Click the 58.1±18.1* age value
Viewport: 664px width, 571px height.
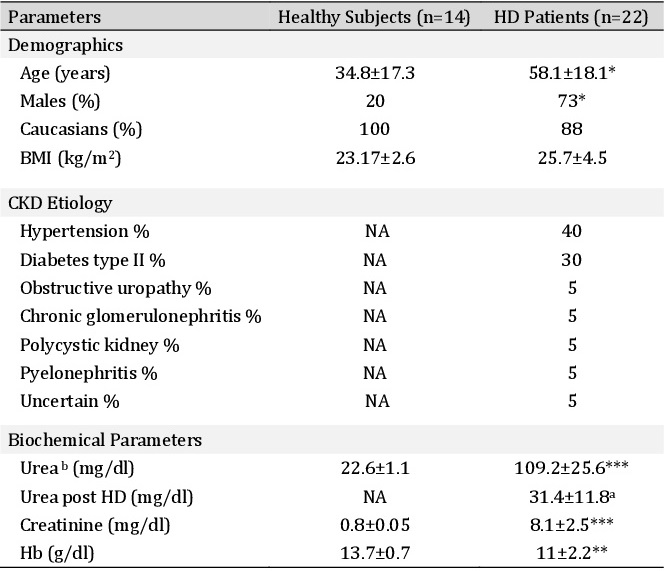572,73
